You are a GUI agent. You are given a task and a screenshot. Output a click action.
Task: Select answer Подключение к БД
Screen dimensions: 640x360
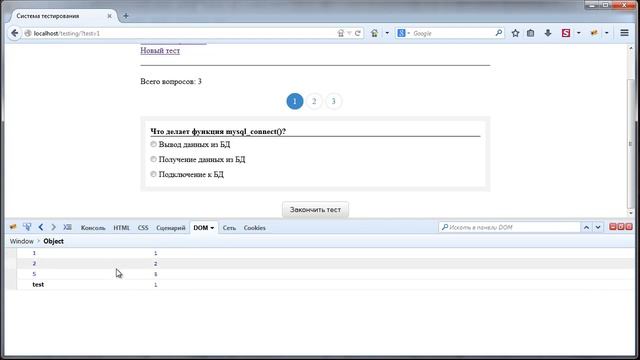click(x=153, y=174)
